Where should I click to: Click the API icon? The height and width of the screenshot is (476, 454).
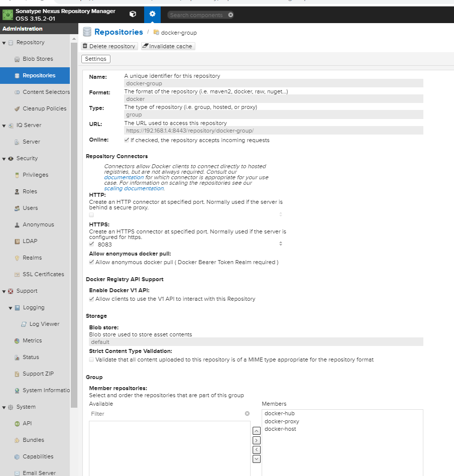click(17, 423)
